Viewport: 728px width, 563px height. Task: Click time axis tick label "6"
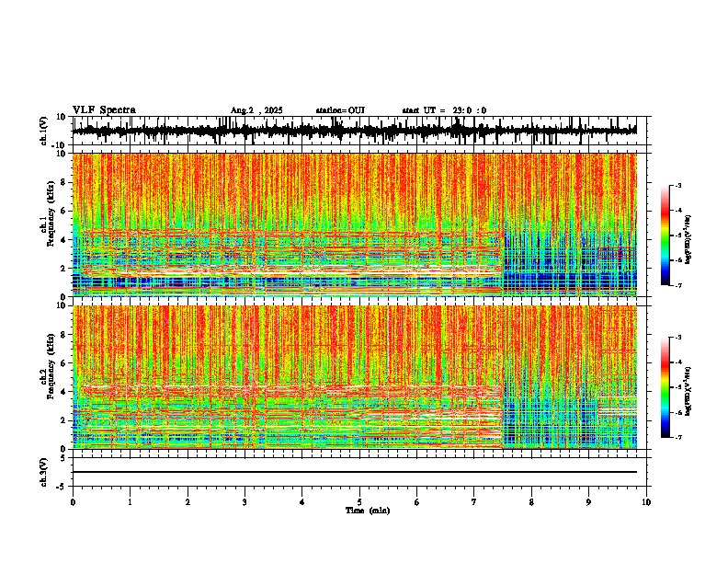[x=417, y=502]
